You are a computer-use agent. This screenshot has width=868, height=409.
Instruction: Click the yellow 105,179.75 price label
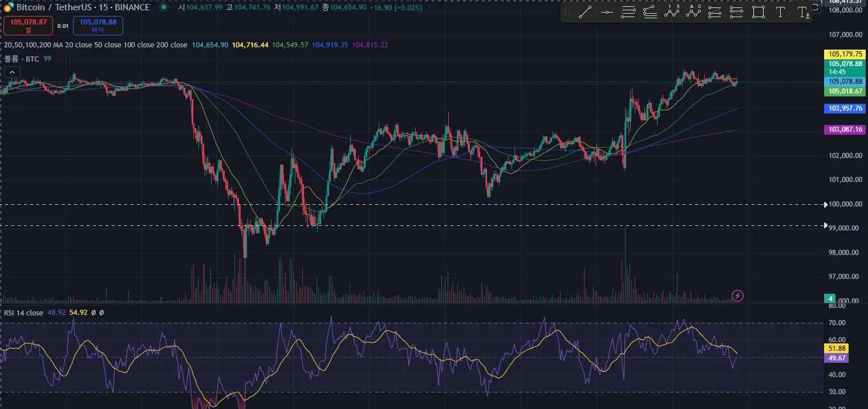845,54
